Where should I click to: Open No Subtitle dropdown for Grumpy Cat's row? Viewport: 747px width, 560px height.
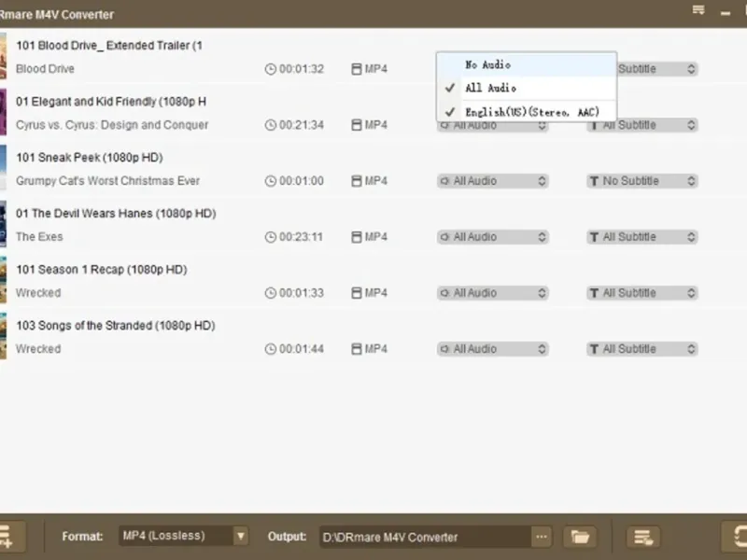pos(642,181)
